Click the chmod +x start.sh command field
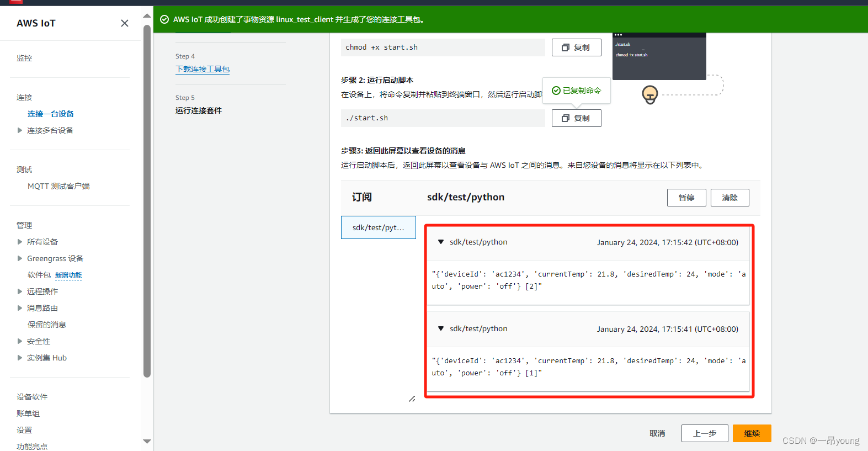 pos(443,47)
